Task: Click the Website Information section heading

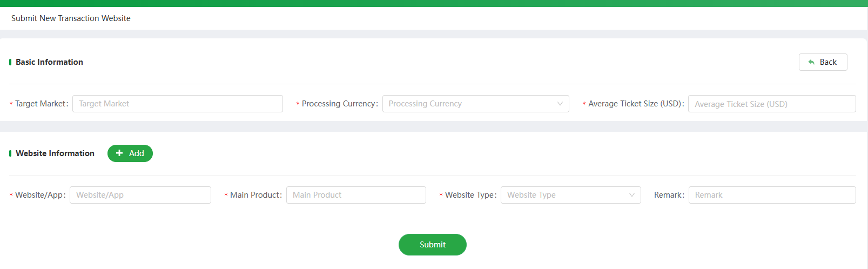Action: (55, 153)
